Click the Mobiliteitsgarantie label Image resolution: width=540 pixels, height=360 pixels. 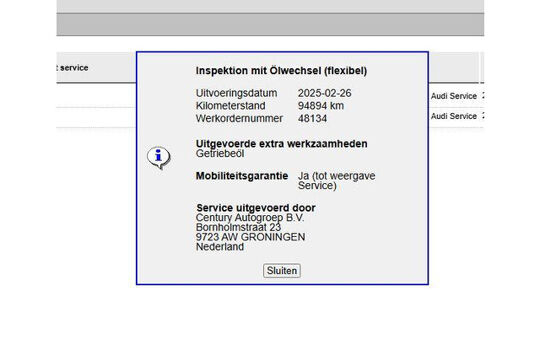tap(242, 176)
